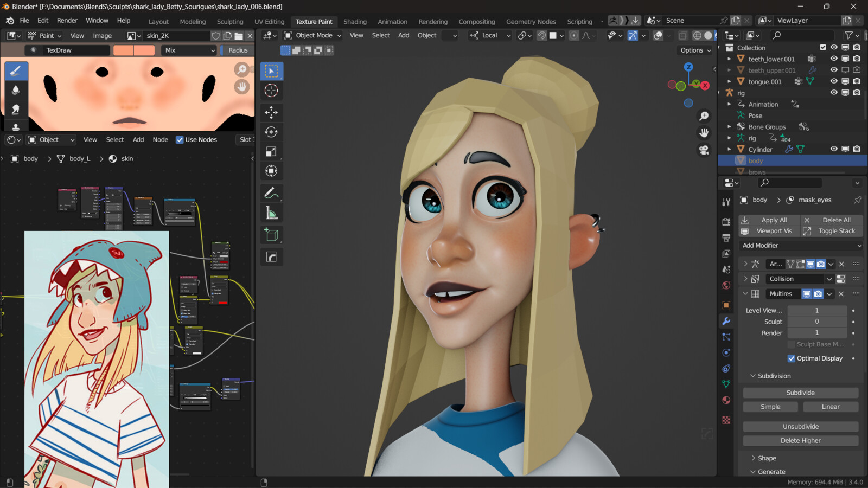This screenshot has width=868, height=488.
Task: Open the Object Data properties tab
Action: (726, 384)
